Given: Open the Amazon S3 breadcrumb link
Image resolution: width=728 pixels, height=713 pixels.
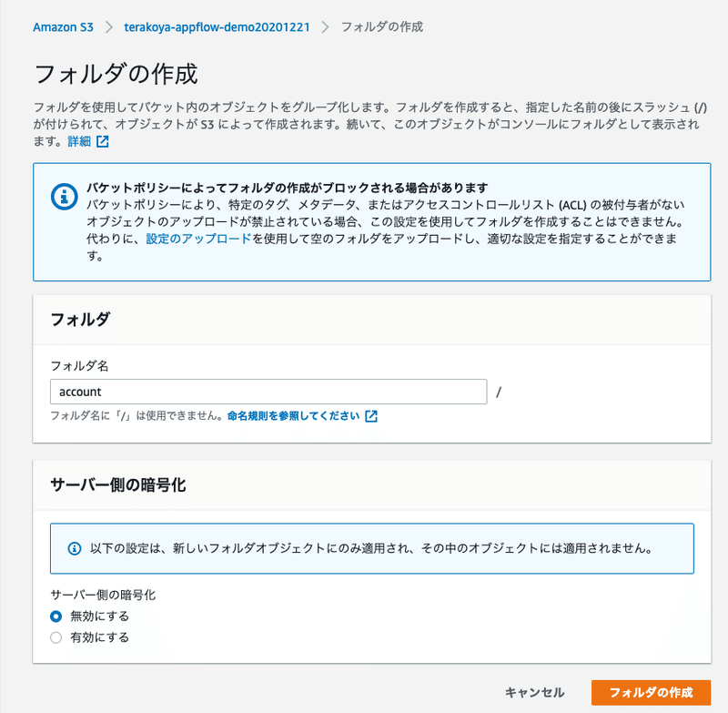Looking at the screenshot, I should point(63,27).
